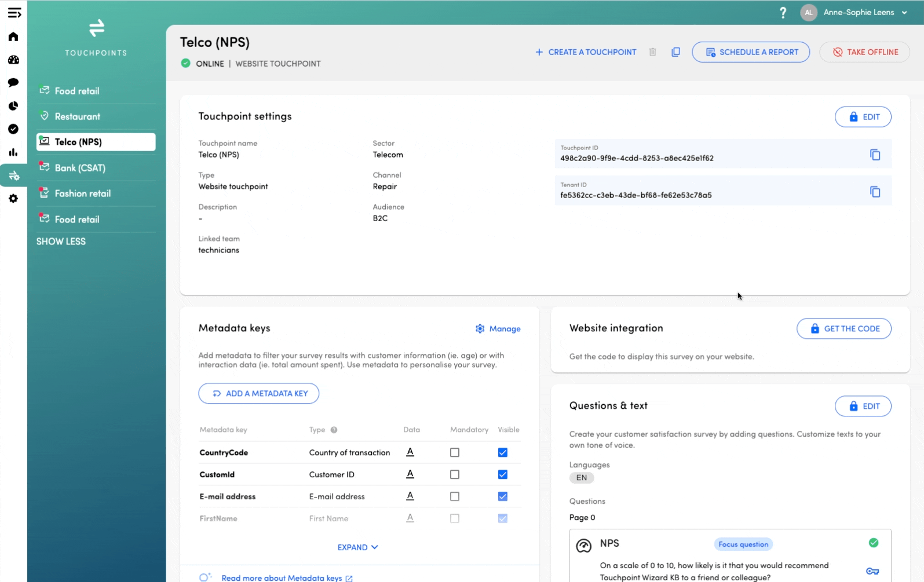The image size is (924, 582).
Task: Toggle Mandatory for E-mail address
Action: tap(455, 496)
